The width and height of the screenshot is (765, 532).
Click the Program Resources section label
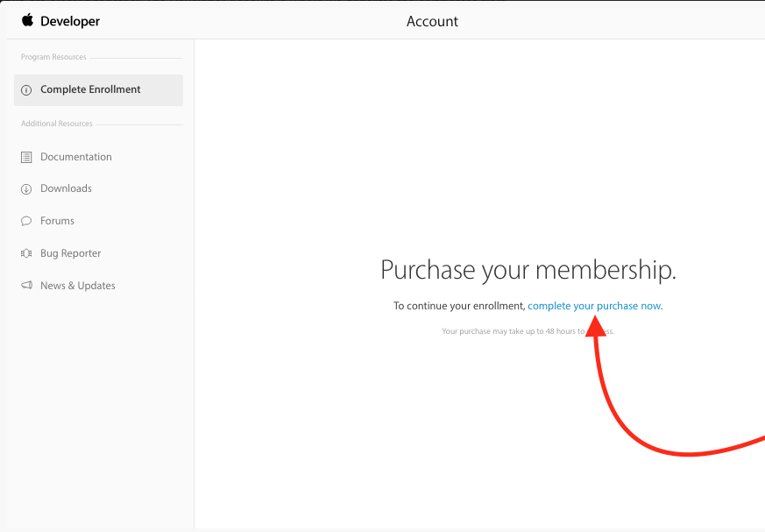click(x=53, y=57)
